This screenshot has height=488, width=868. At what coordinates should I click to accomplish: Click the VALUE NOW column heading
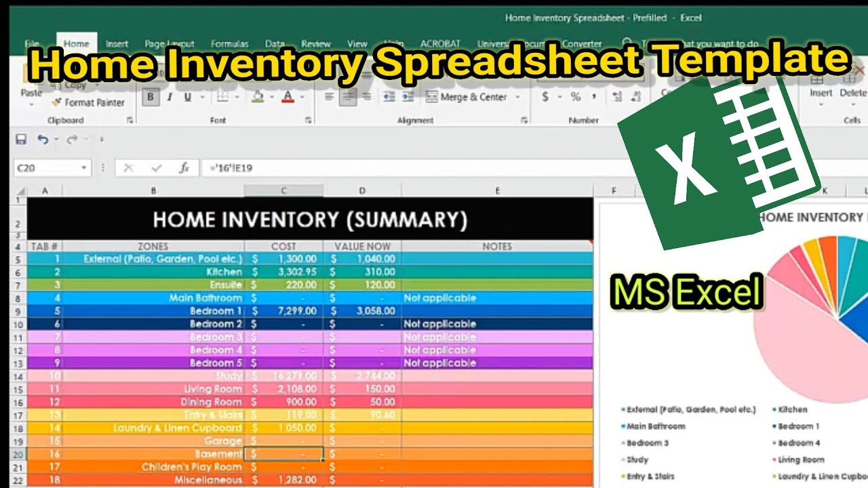pos(362,246)
